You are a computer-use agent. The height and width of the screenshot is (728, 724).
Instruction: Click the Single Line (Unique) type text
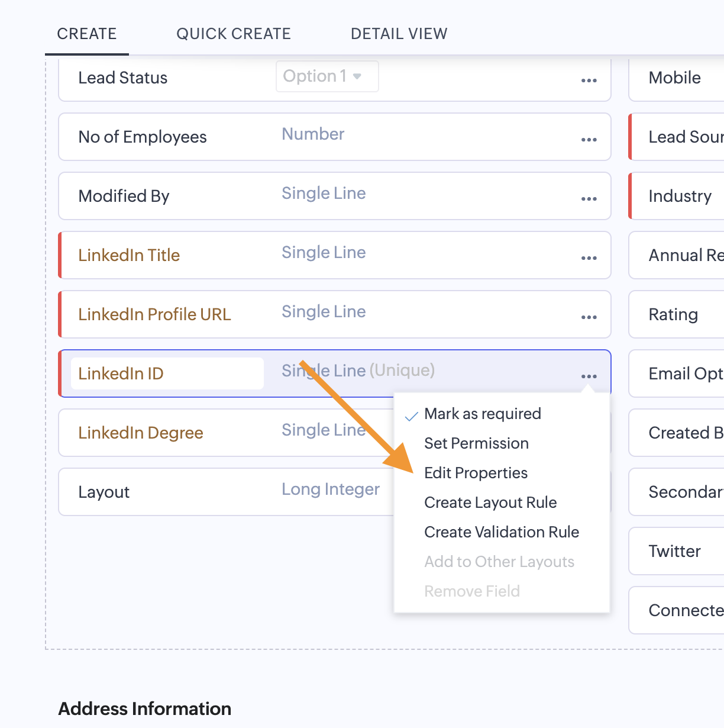pyautogui.click(x=358, y=371)
